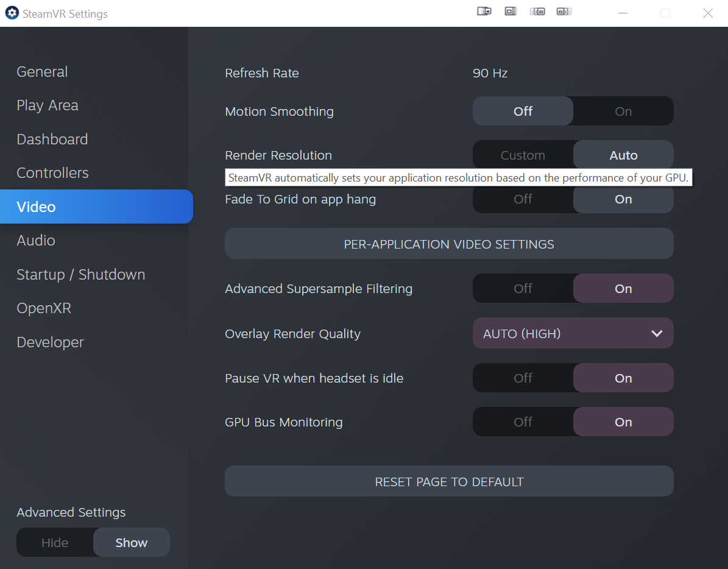Viewport: 728px width, 569px height.
Task: Turn Motion Smoothing On
Action: click(x=623, y=111)
